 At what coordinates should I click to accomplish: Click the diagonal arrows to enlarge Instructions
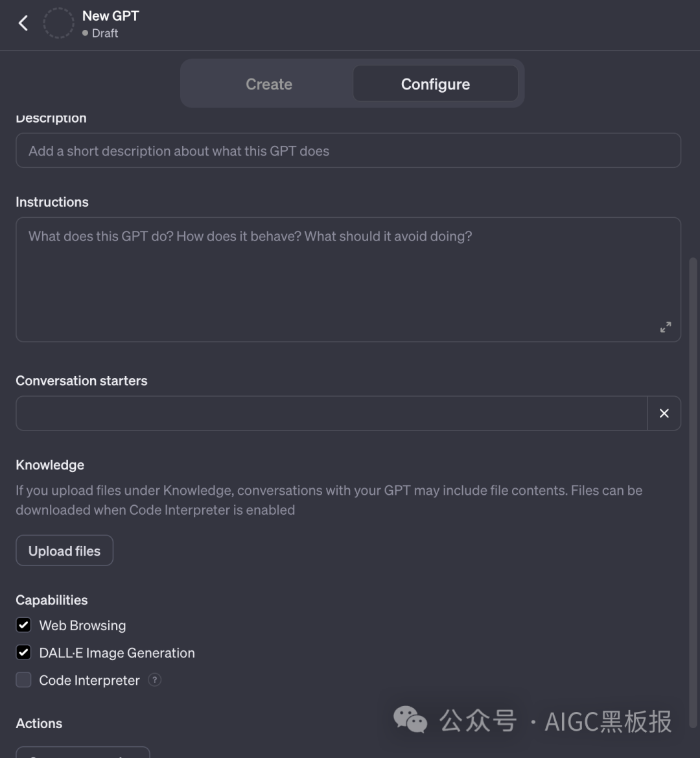pos(665,327)
